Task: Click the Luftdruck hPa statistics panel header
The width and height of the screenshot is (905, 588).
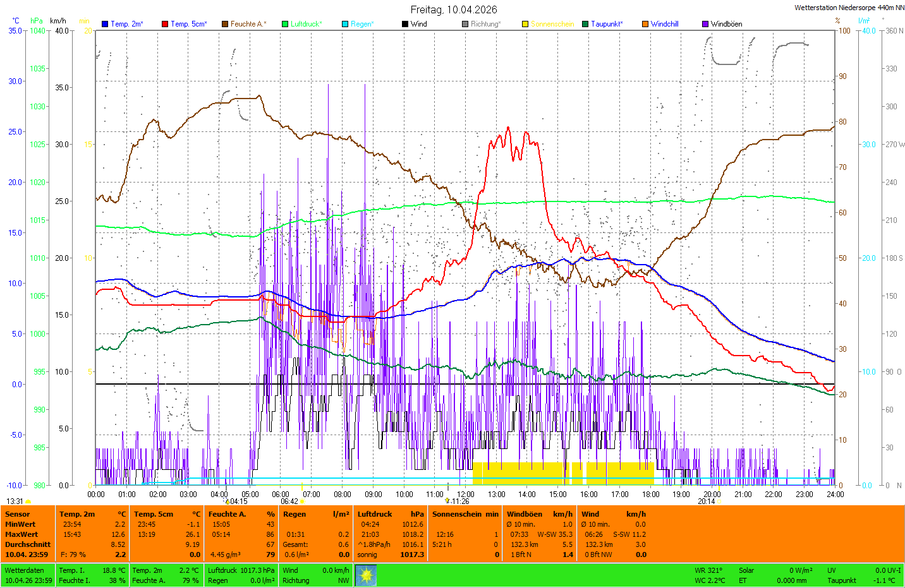Action: 391,514
